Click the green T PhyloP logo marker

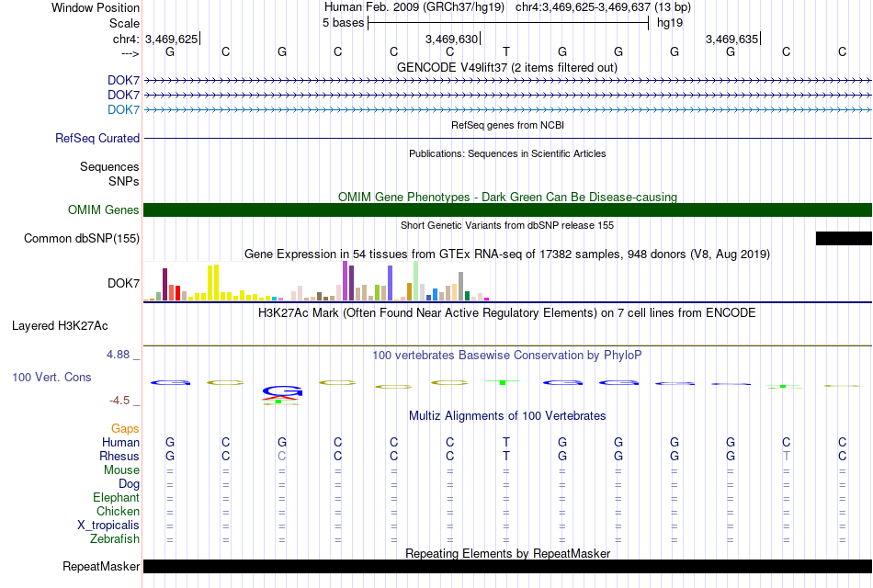pyautogui.click(x=502, y=382)
